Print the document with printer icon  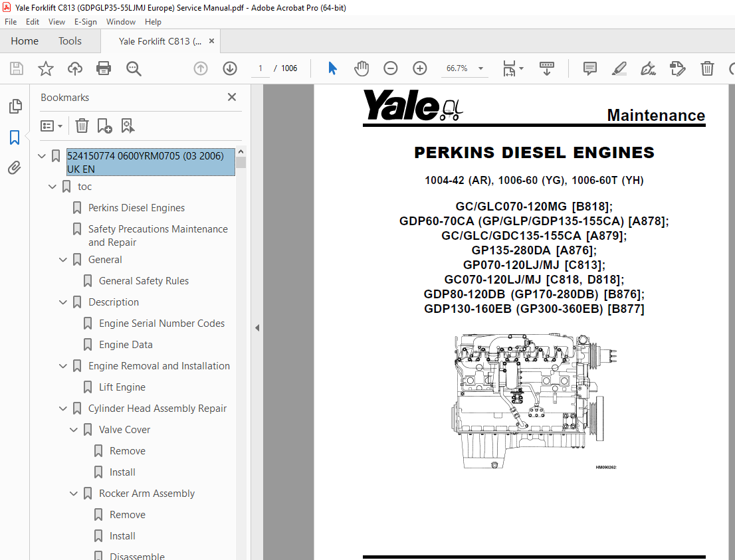tap(103, 68)
